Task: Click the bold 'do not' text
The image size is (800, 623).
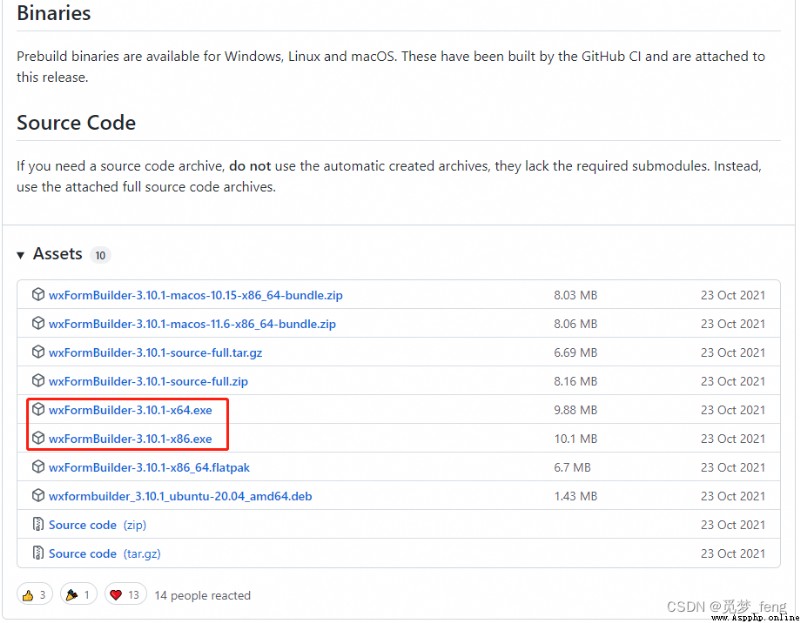Action: tap(250, 166)
